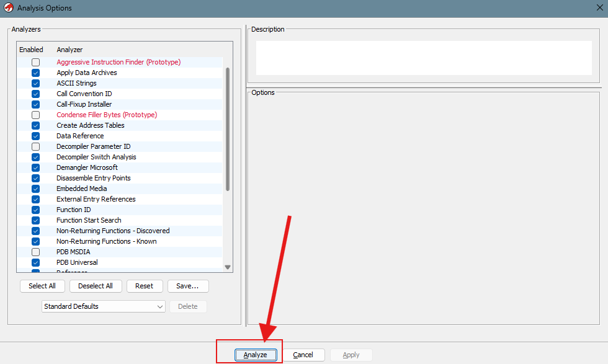
Task: Click the Select All button
Action: pos(42,286)
